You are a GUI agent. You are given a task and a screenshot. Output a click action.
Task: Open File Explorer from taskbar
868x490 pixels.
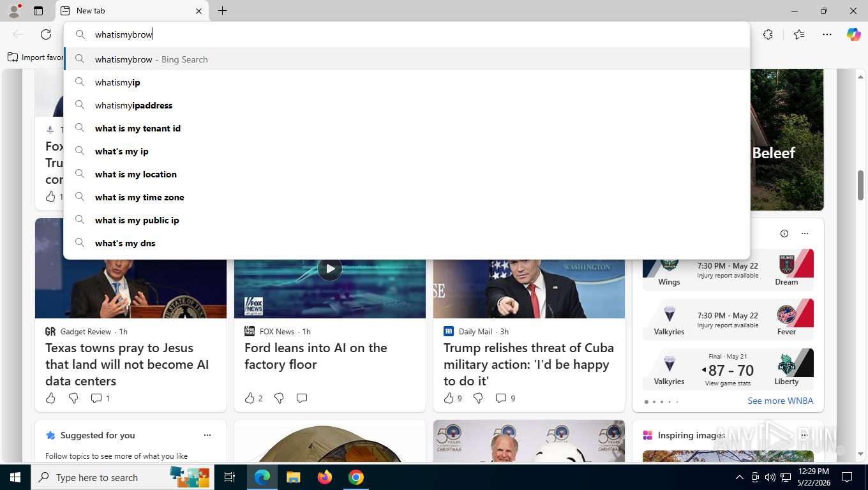point(293,477)
